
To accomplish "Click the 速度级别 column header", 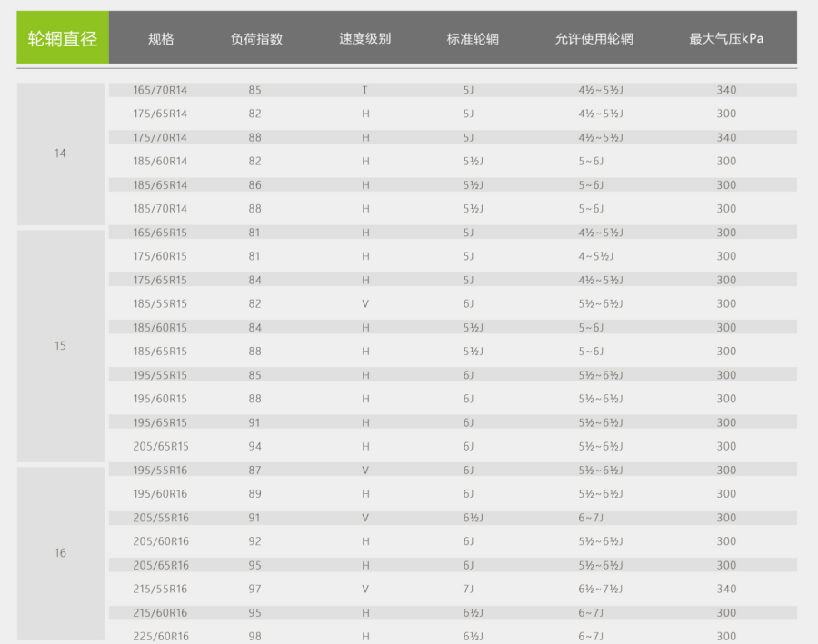I will pyautogui.click(x=364, y=38).
